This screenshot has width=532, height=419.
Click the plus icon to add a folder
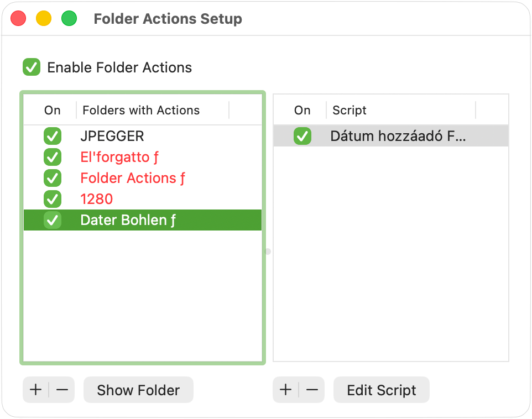[x=35, y=390]
